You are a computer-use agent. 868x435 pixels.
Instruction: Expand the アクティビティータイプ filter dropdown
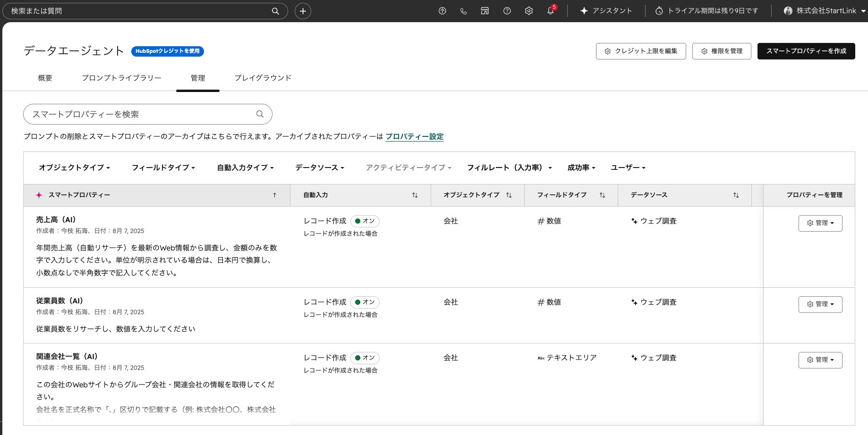point(408,167)
